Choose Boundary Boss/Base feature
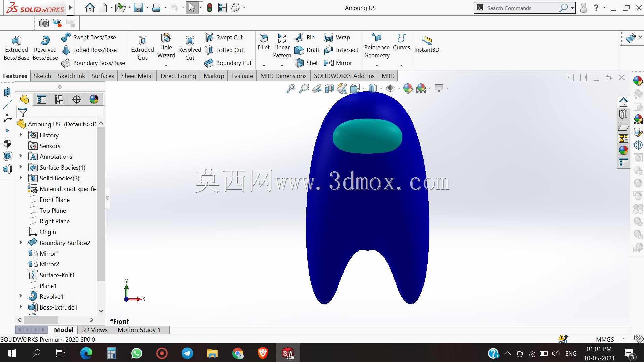Viewport: 644px width, 362px height. click(x=93, y=63)
